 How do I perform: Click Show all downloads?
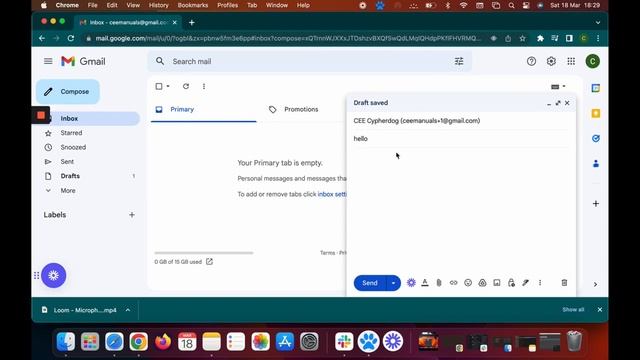(x=573, y=310)
